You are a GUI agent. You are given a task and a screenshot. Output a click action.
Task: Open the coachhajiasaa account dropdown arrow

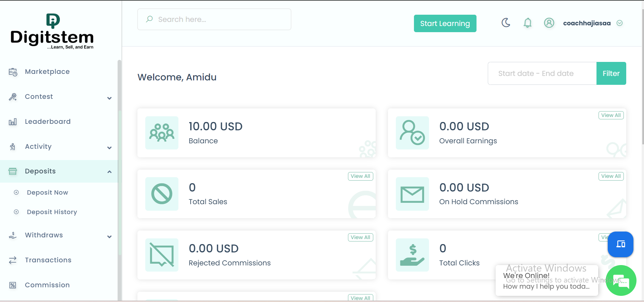pos(619,23)
